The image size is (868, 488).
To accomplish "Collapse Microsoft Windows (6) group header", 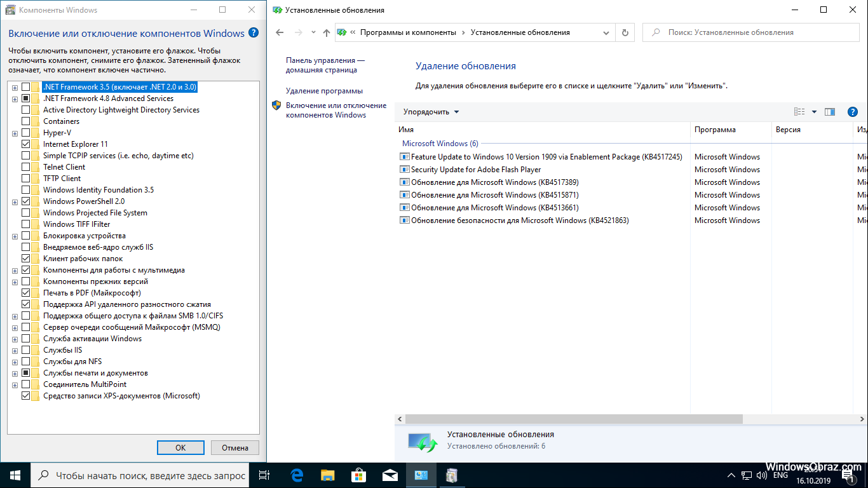I will pos(440,144).
